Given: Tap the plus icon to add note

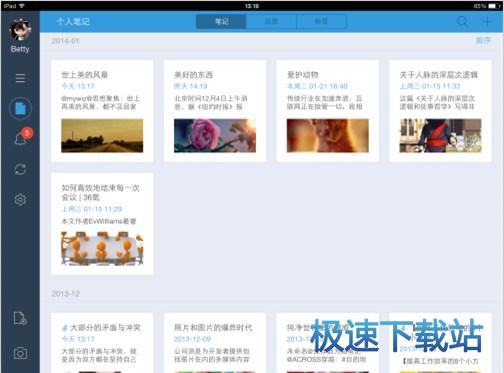Looking at the screenshot, I should click(x=487, y=22).
